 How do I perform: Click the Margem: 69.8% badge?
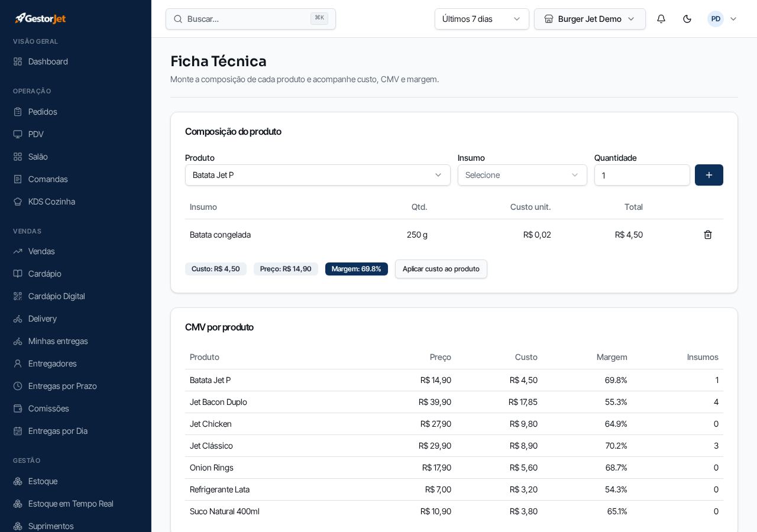[357, 269]
